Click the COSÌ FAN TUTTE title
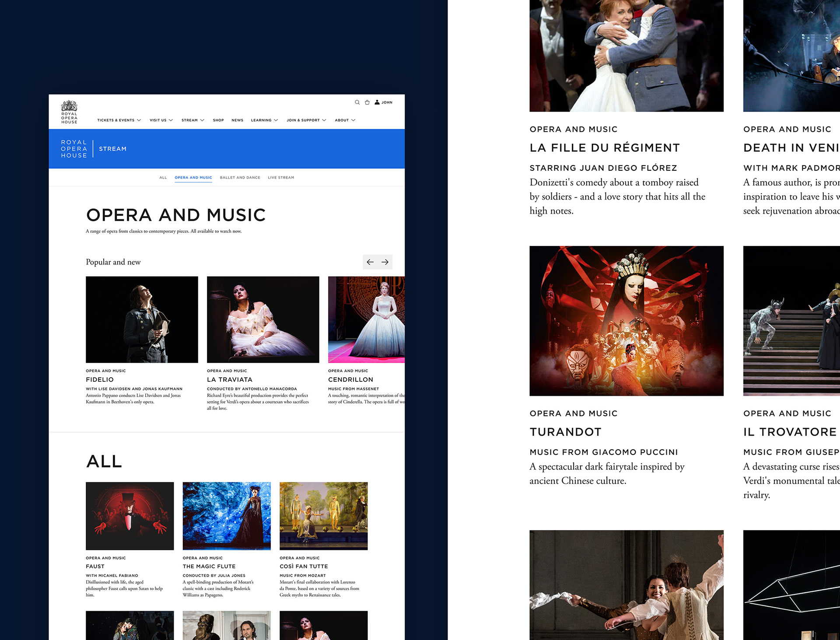Image resolution: width=840 pixels, height=640 pixels. point(304,566)
